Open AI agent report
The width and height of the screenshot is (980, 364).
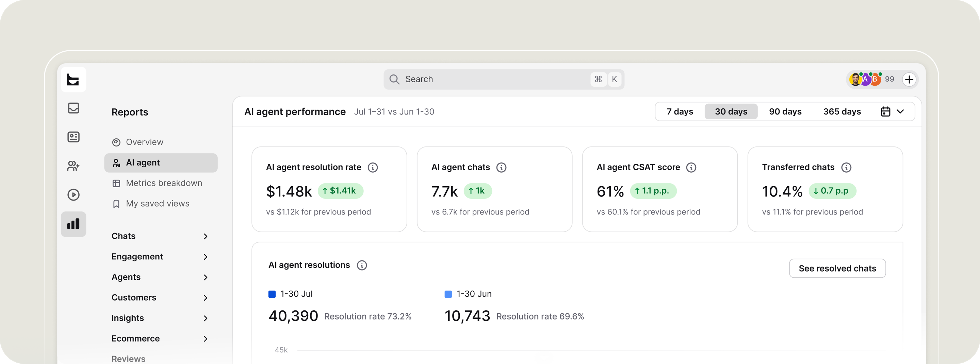click(161, 162)
